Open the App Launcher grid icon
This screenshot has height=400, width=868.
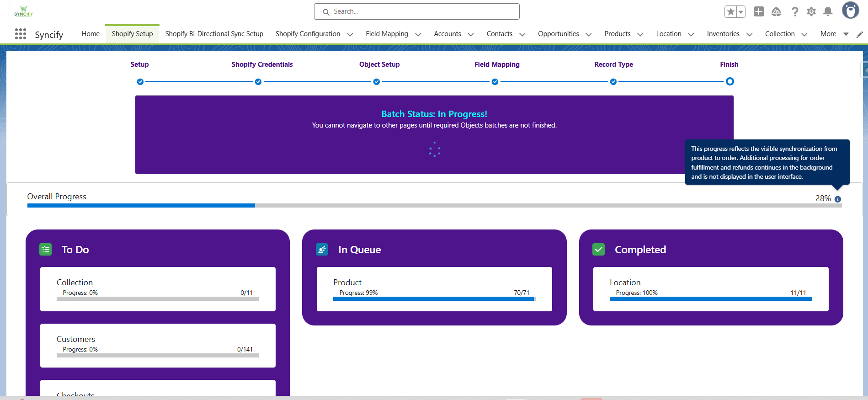21,34
